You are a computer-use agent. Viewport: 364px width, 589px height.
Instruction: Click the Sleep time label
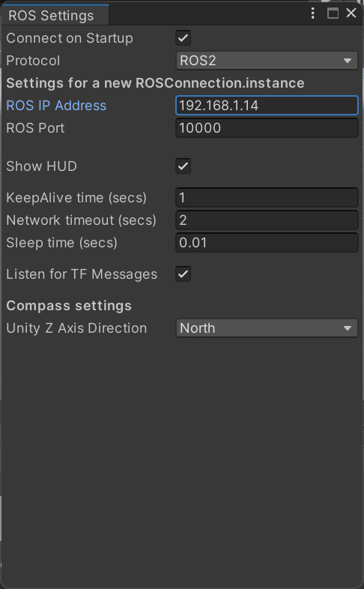[x=62, y=243]
